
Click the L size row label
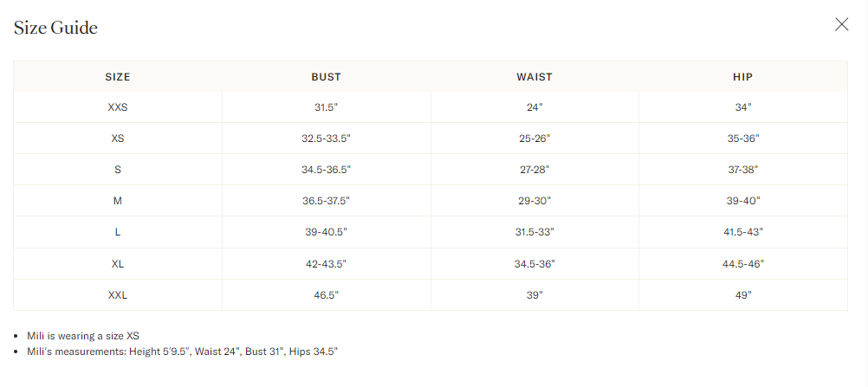click(x=118, y=232)
